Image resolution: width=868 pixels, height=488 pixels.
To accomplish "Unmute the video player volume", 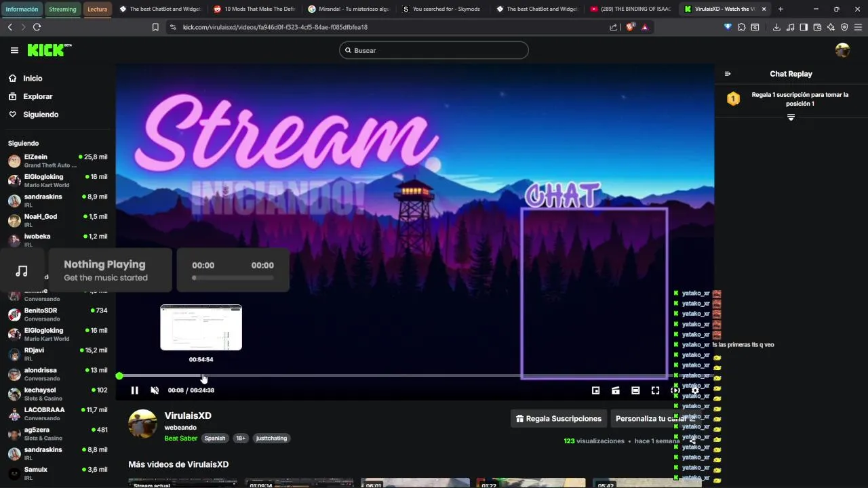I will [x=155, y=390].
